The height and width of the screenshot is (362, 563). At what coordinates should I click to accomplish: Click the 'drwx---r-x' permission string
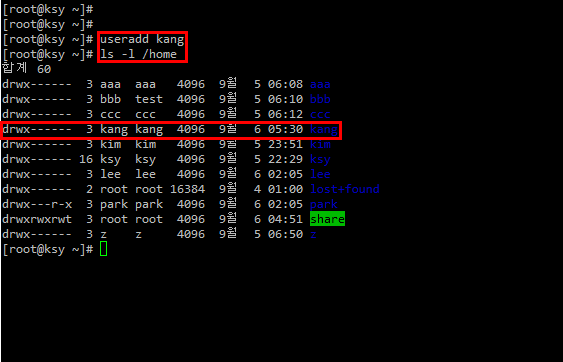(37, 204)
